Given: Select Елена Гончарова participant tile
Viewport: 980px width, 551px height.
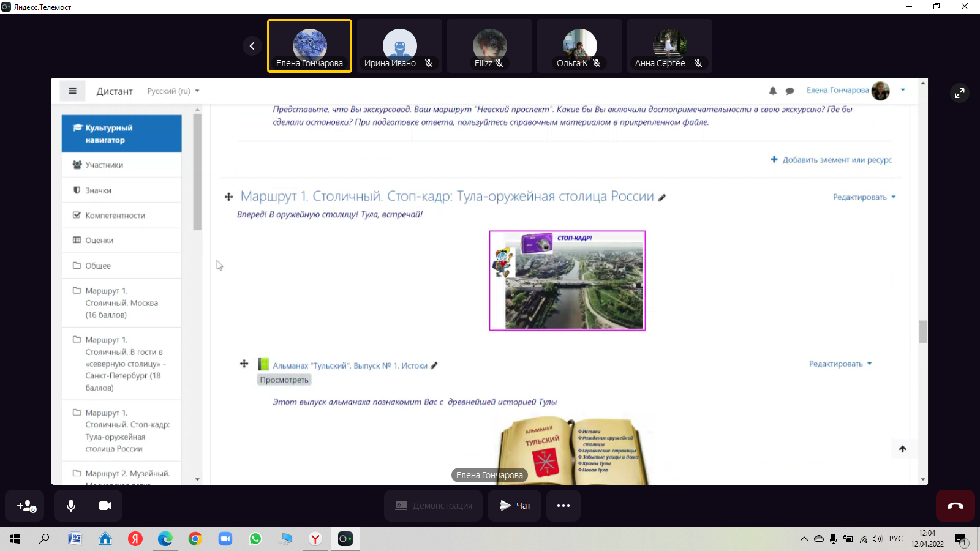Looking at the screenshot, I should click(x=309, y=46).
